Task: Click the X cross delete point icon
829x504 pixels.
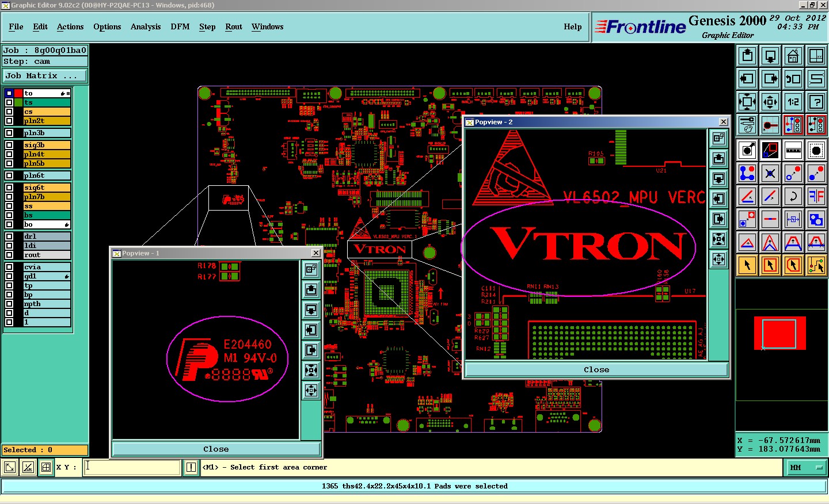Action: coord(770,173)
